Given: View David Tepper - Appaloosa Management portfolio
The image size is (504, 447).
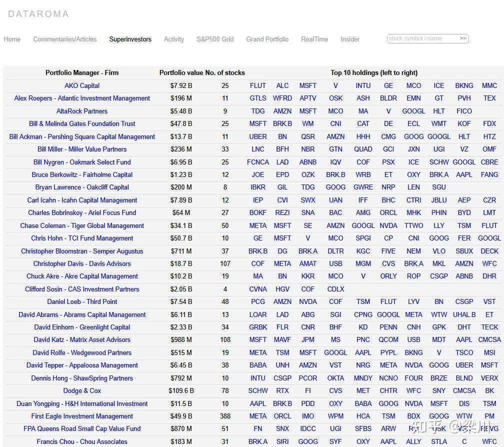Looking at the screenshot, I should pos(82,365).
